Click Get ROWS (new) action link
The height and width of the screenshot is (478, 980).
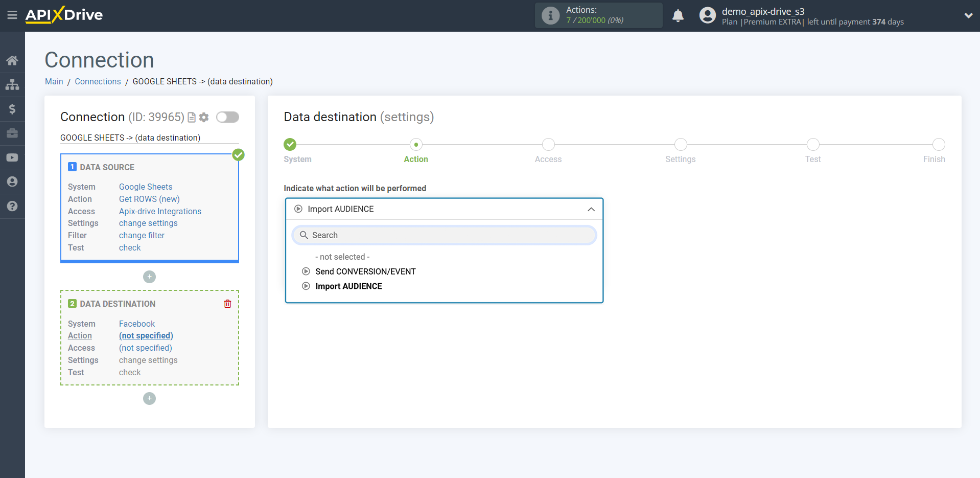pyautogui.click(x=149, y=199)
